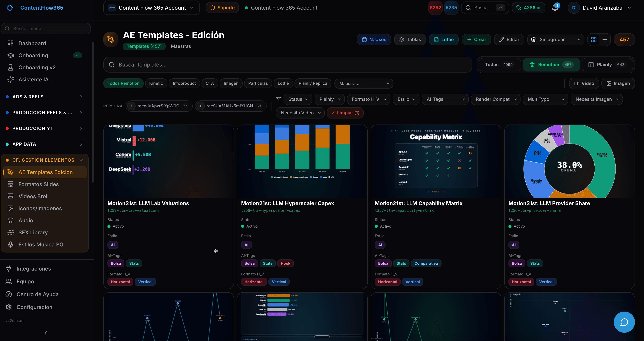The height and width of the screenshot is (341, 644).
Task: Open MultiTypo filter dropdown
Action: [545, 99]
